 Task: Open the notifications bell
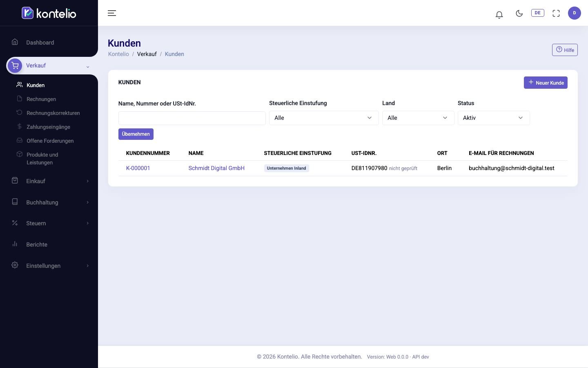pyautogui.click(x=499, y=15)
